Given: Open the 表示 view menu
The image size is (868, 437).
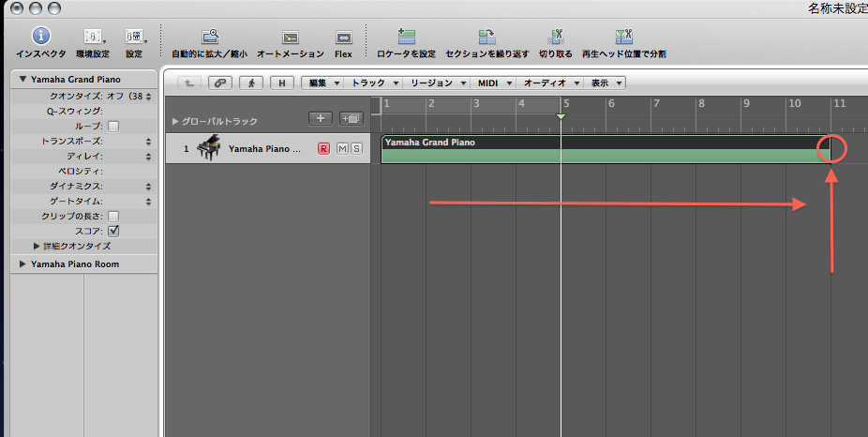Looking at the screenshot, I should [605, 83].
